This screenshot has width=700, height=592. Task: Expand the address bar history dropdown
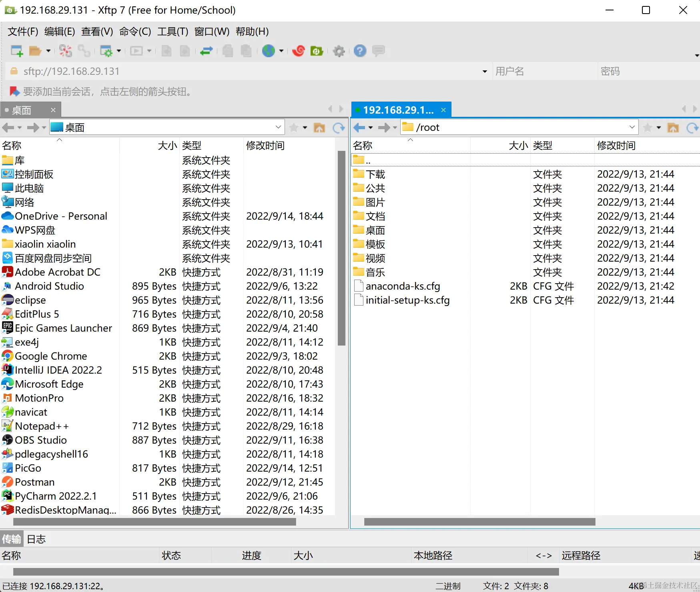point(485,71)
